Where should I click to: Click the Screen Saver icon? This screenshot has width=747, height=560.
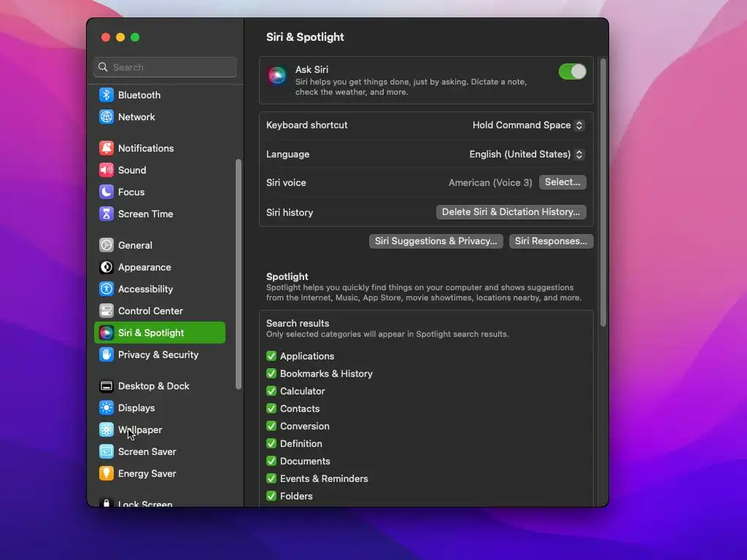[x=107, y=452]
